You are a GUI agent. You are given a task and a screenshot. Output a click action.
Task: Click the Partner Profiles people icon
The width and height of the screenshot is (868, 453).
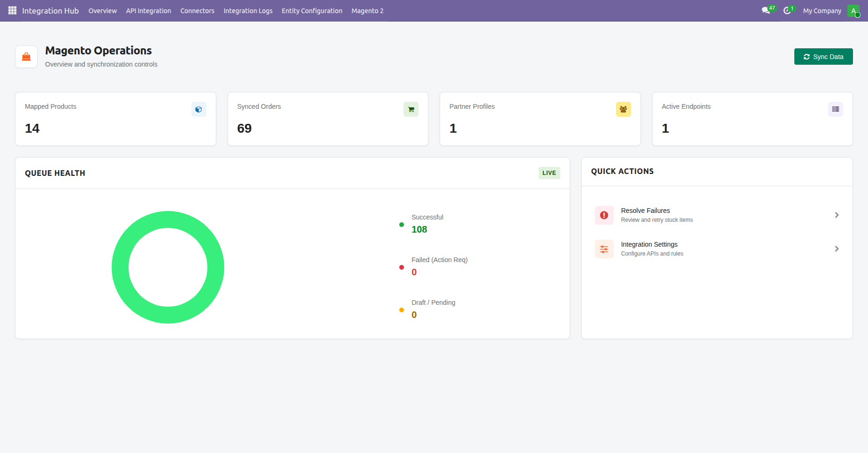click(x=624, y=109)
